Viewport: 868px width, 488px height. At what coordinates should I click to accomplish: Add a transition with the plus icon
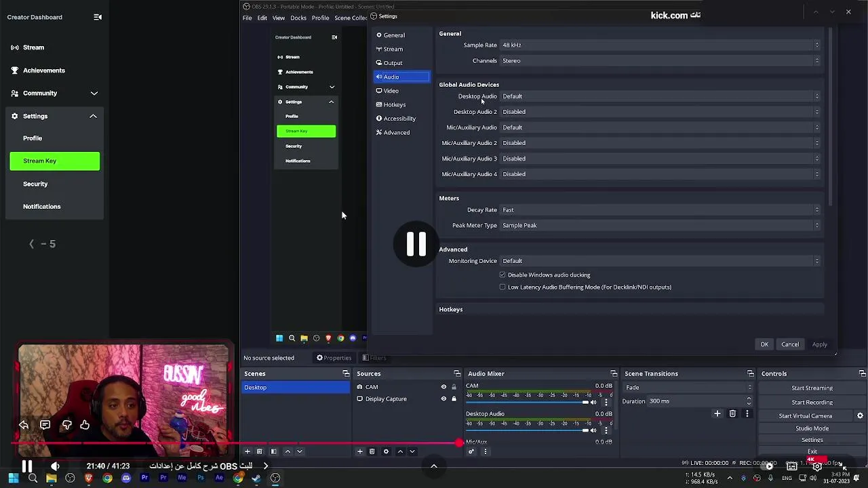click(717, 413)
